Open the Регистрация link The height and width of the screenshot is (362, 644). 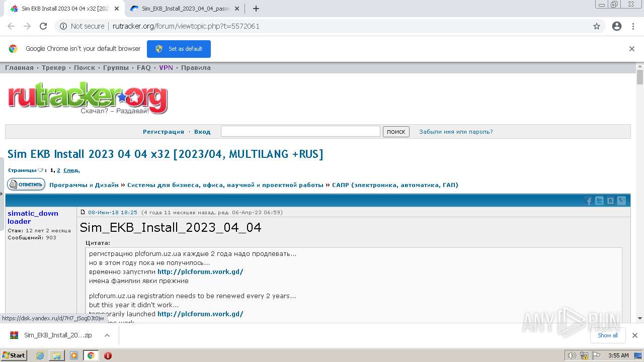164,132
